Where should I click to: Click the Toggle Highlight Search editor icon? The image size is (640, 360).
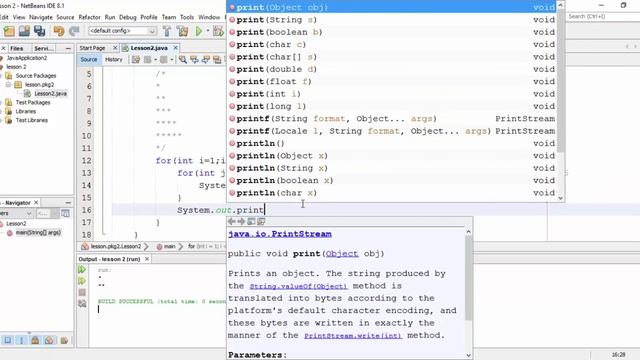click(x=217, y=60)
